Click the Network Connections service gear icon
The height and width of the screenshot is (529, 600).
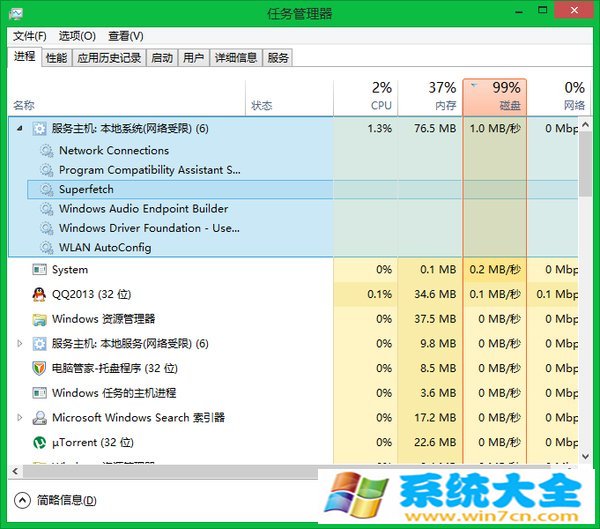pos(46,150)
